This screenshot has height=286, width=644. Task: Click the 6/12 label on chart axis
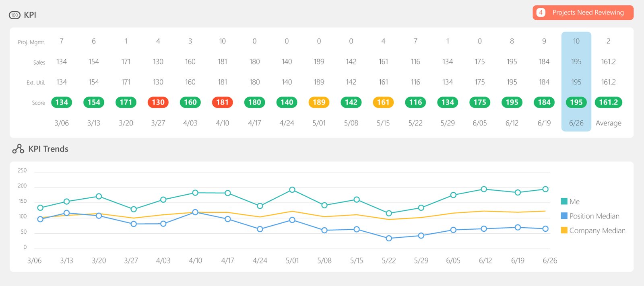pos(485,261)
